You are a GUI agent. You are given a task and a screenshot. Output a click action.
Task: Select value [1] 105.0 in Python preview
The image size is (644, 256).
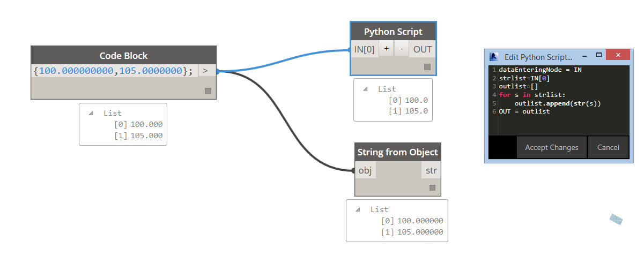click(x=408, y=111)
